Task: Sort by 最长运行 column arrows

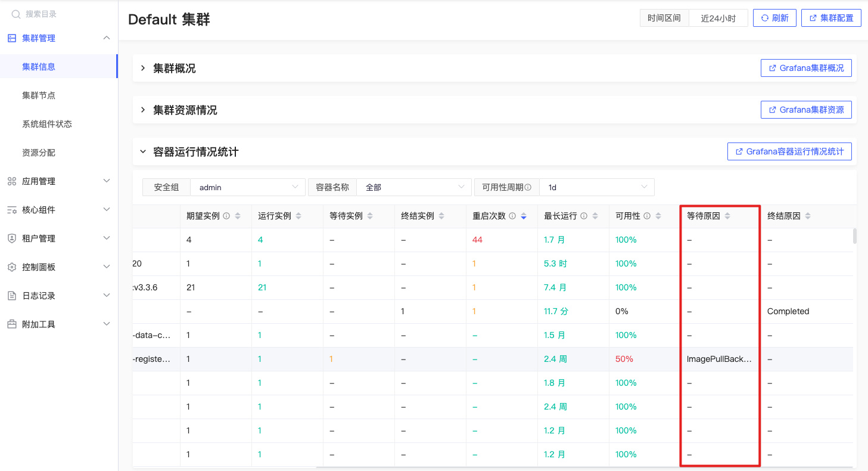Action: coord(595,216)
